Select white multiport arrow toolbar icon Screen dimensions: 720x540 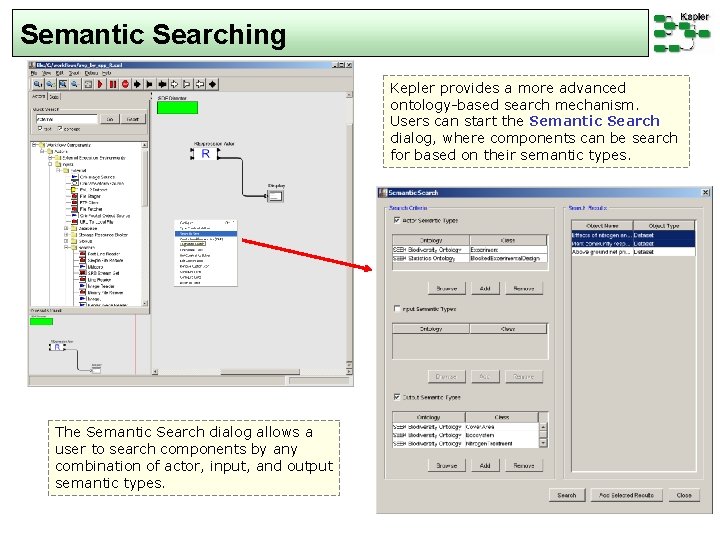coord(174,84)
